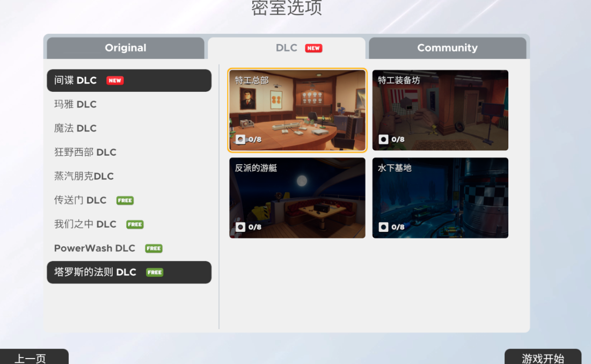
Task: Open the Community tab
Action: pyautogui.click(x=447, y=48)
